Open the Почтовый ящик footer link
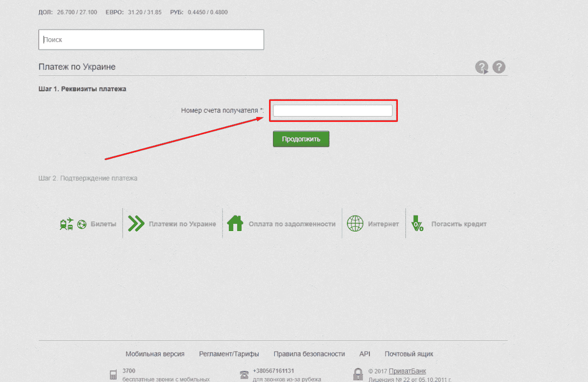588x382 pixels. pos(409,354)
